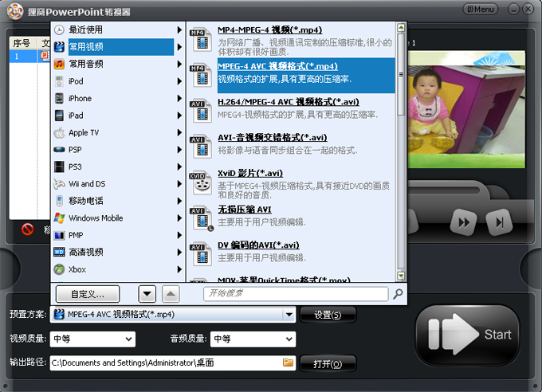
Task: Click the red remove icon
Action: point(28,229)
